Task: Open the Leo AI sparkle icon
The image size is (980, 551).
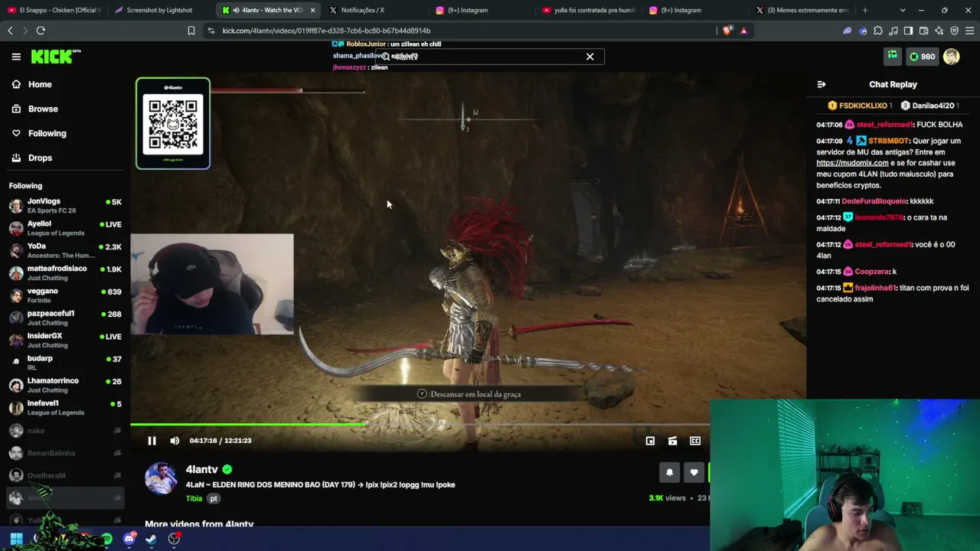Action: (939, 31)
